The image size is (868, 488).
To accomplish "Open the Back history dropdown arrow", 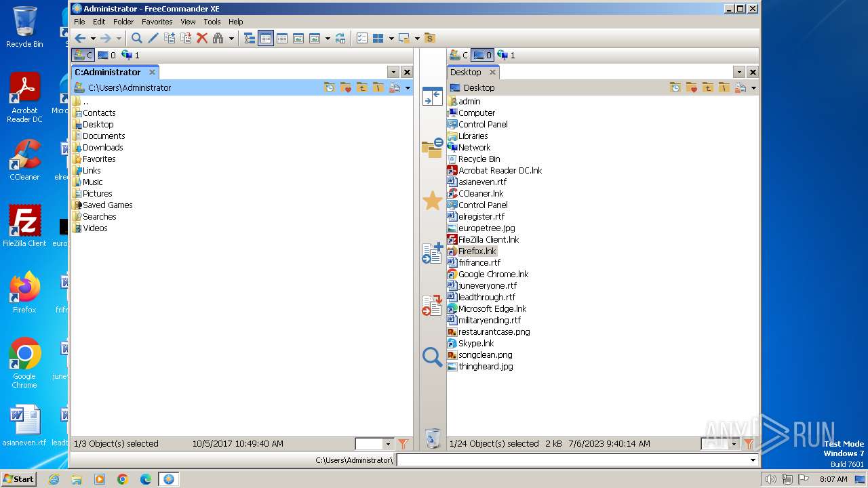I will click(92, 39).
